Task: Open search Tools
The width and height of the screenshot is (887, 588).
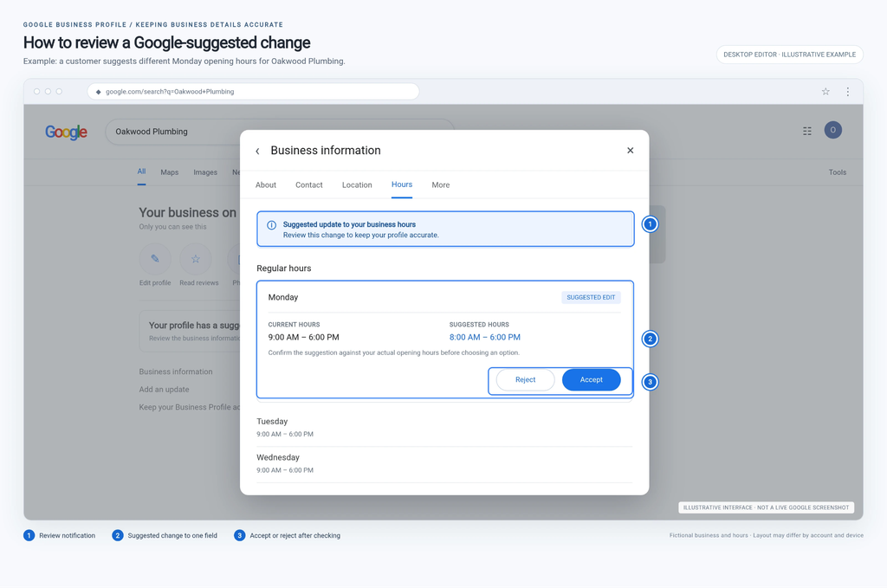Action: click(838, 172)
